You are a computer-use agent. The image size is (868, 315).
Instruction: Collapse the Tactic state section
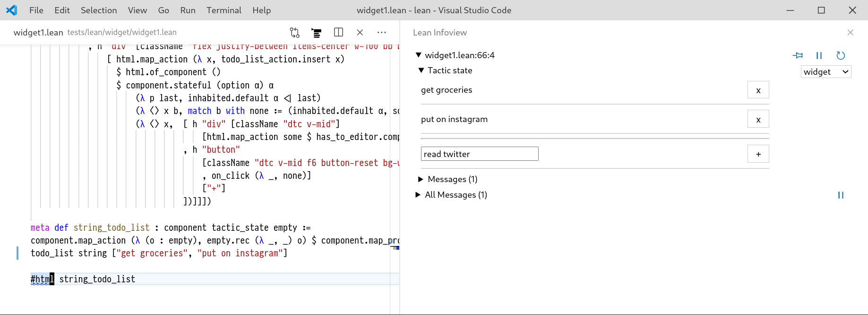point(421,70)
